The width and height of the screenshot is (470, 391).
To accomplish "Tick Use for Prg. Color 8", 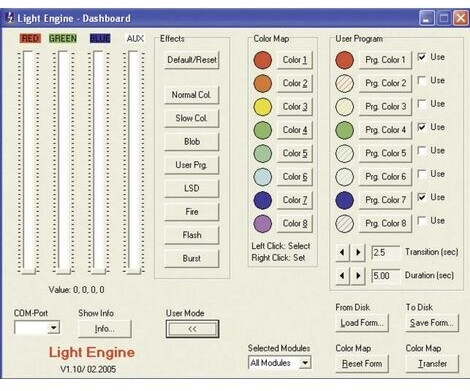I will pyautogui.click(x=422, y=220).
